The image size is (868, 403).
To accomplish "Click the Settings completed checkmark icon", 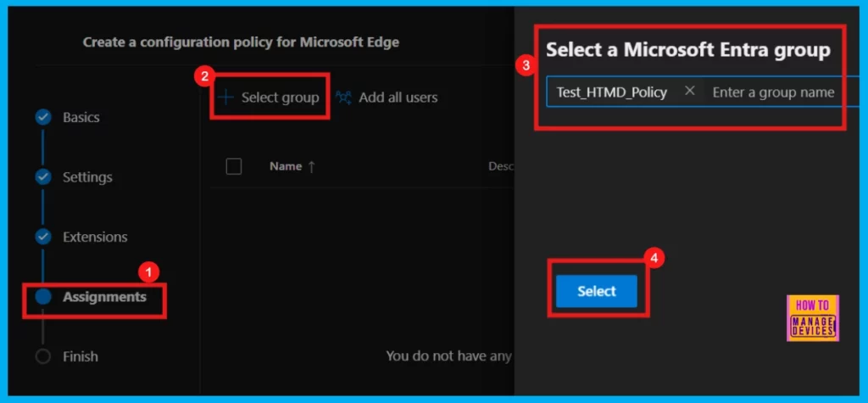I will pyautogui.click(x=43, y=176).
